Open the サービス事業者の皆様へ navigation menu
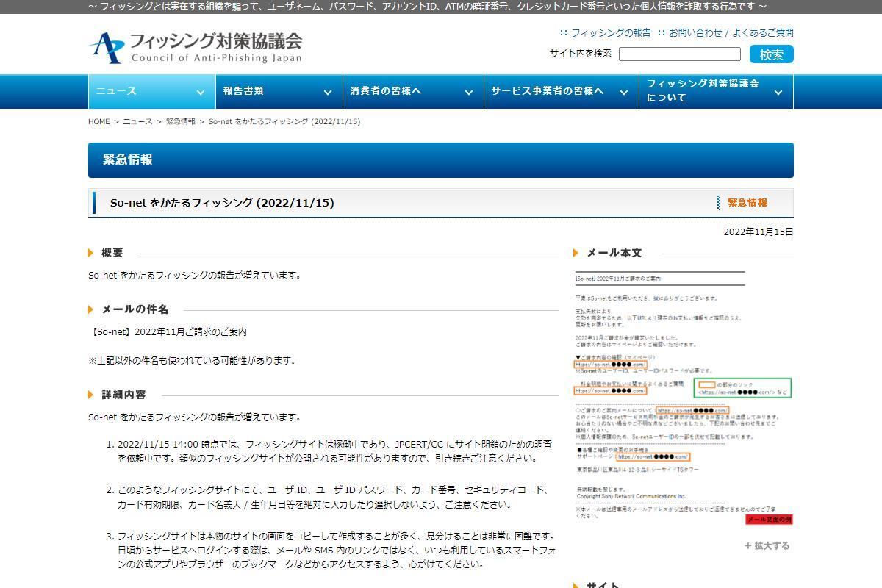This screenshot has width=882, height=588. [x=562, y=92]
